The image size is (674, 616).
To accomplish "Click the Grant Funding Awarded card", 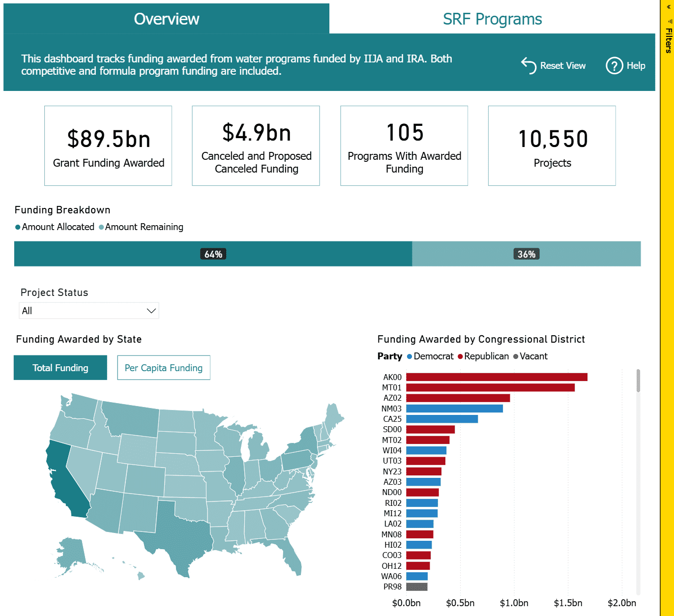I will [108, 146].
